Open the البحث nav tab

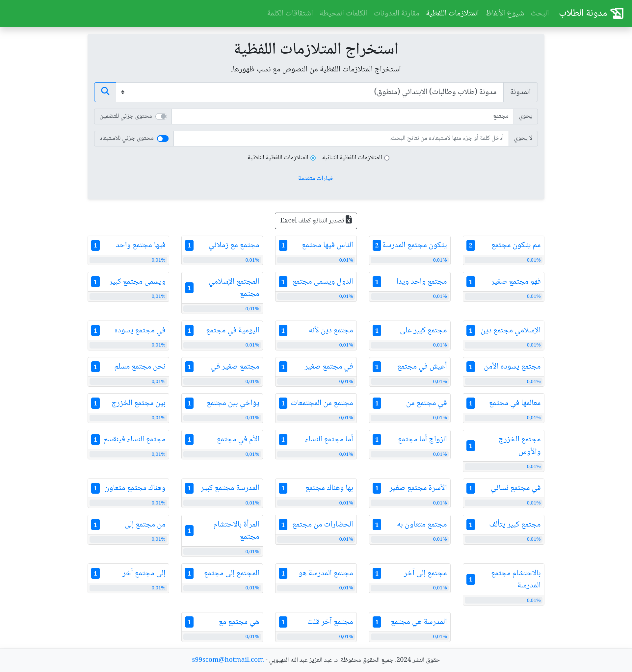click(540, 13)
